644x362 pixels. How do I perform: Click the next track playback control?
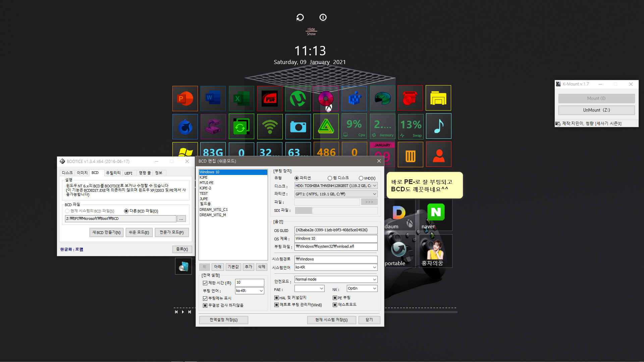190,312
